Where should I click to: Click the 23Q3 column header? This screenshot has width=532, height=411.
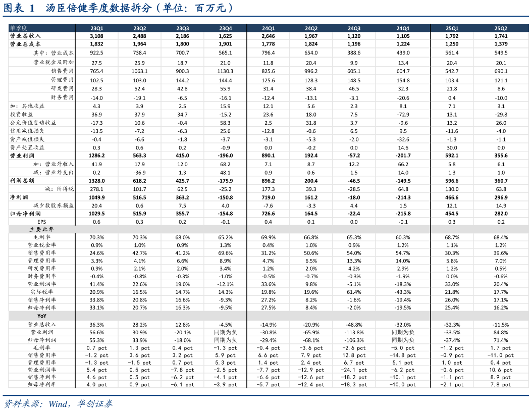pos(182,28)
